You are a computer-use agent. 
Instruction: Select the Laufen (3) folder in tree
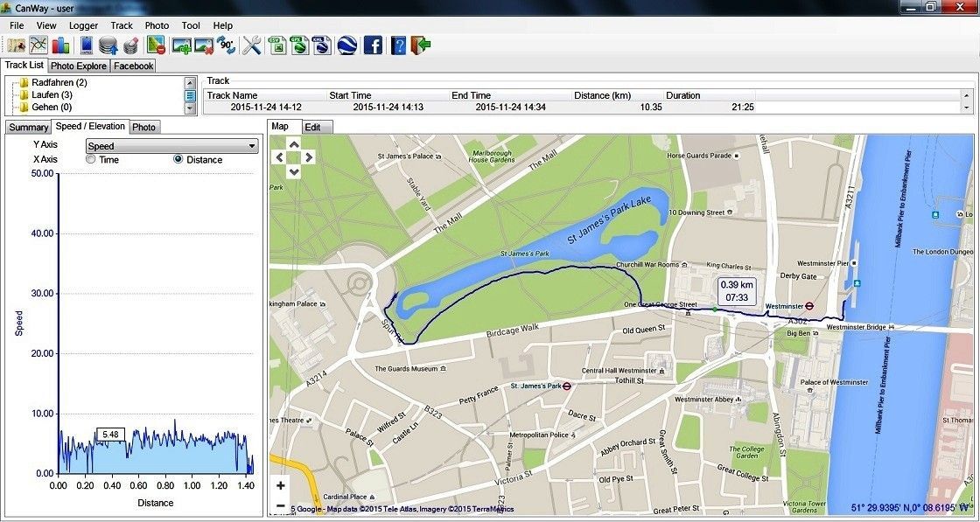[x=52, y=94]
